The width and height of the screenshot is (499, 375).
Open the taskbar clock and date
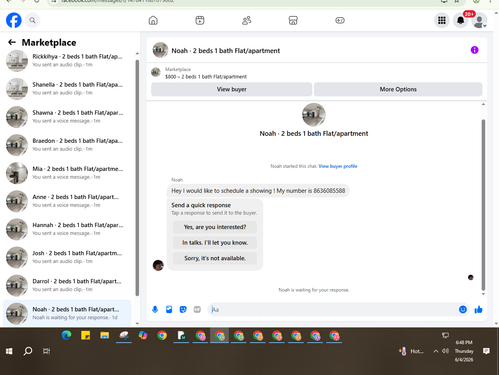464,351
